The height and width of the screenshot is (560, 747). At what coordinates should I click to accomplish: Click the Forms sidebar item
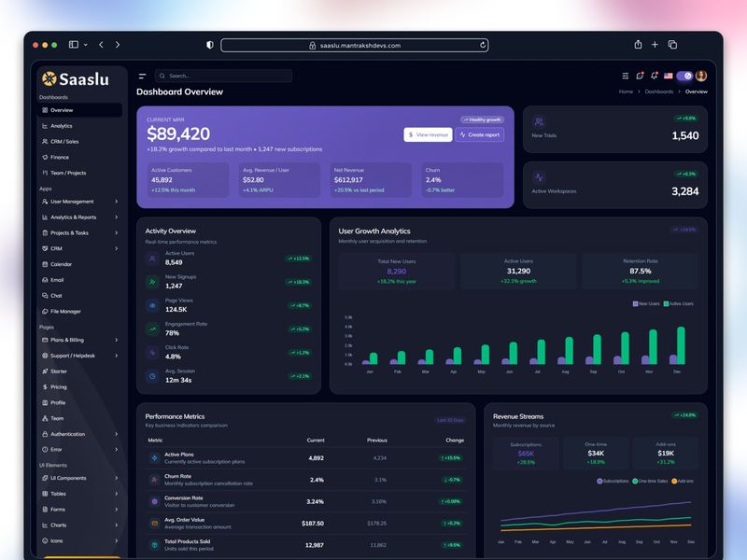pyautogui.click(x=79, y=510)
